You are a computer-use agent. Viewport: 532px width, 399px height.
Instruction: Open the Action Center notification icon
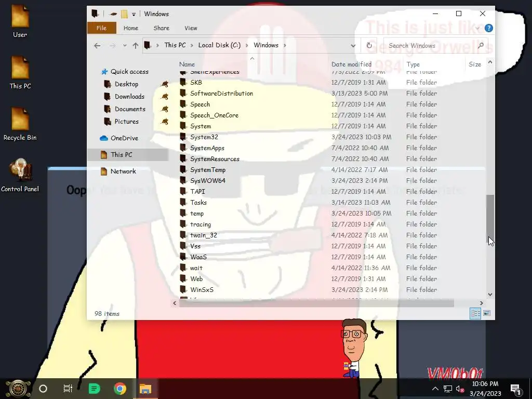[x=516, y=389]
